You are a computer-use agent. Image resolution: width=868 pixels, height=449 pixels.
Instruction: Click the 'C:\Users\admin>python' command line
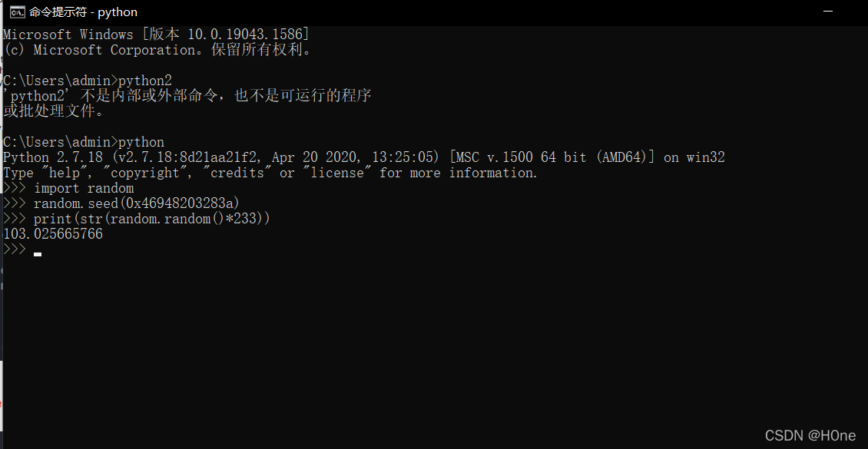[x=84, y=142]
